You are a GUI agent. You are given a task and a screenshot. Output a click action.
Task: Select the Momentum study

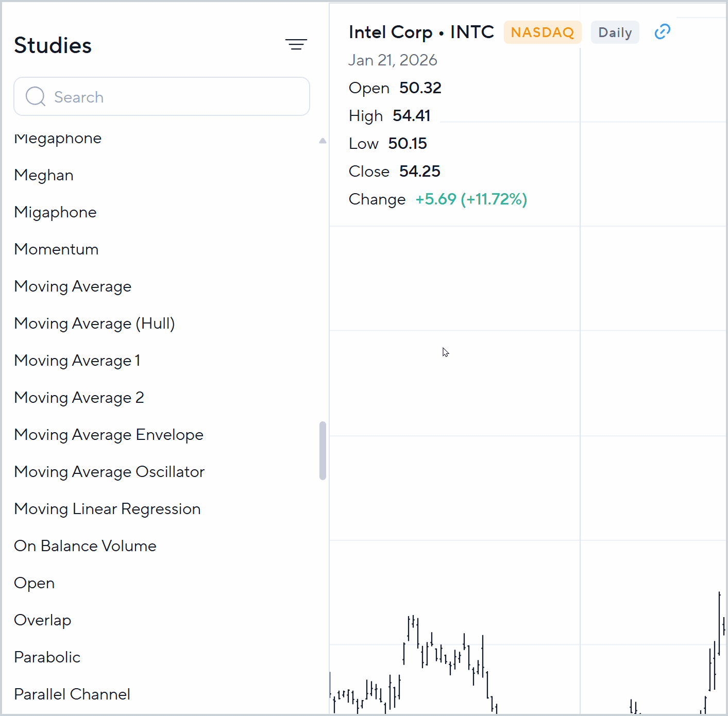click(x=57, y=249)
